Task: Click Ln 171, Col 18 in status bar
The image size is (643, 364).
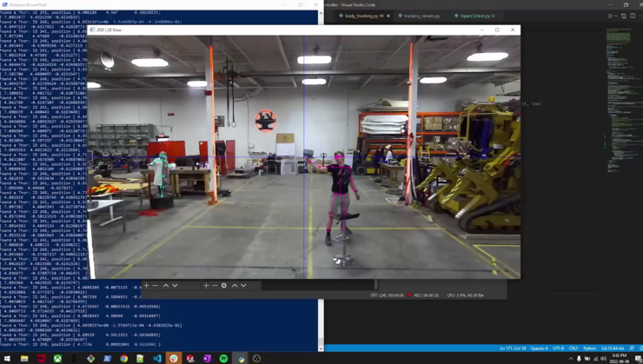Action: [513, 348]
